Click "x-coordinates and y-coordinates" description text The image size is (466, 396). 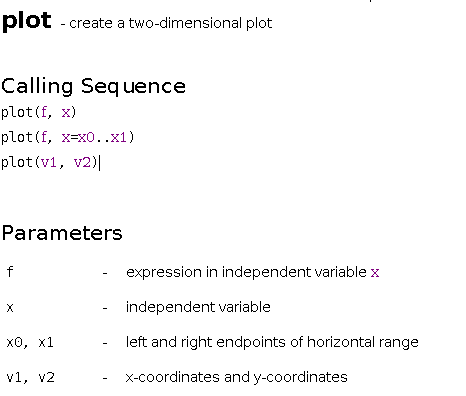point(236,377)
